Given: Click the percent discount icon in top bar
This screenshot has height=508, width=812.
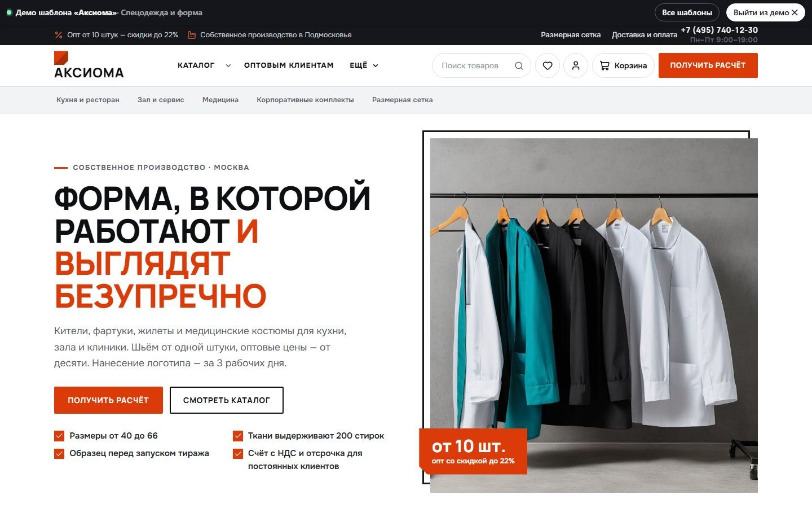Looking at the screenshot, I should pyautogui.click(x=59, y=35).
